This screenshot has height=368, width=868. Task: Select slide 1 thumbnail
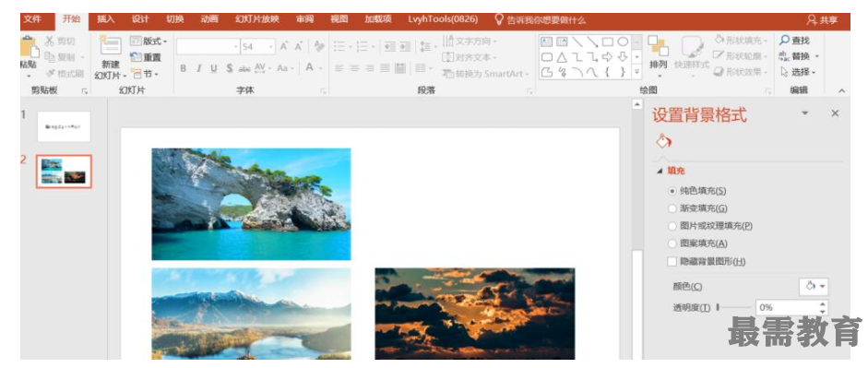pos(64,126)
